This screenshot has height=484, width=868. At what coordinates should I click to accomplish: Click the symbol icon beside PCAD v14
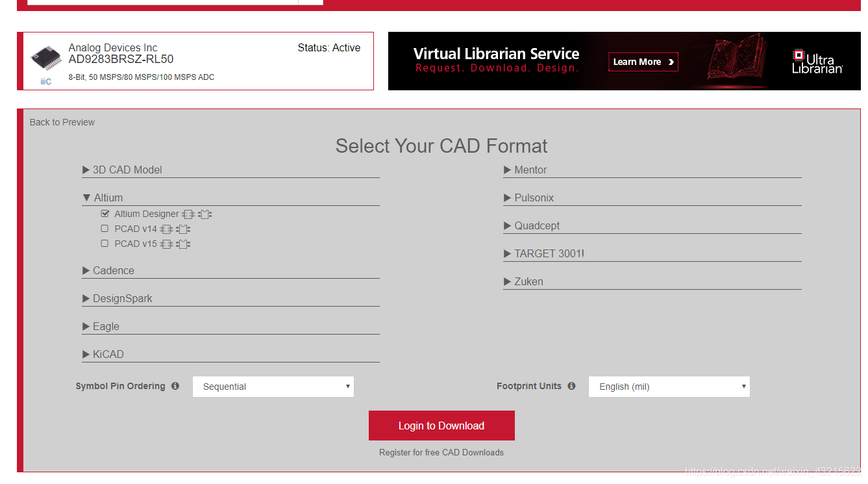[x=166, y=229]
